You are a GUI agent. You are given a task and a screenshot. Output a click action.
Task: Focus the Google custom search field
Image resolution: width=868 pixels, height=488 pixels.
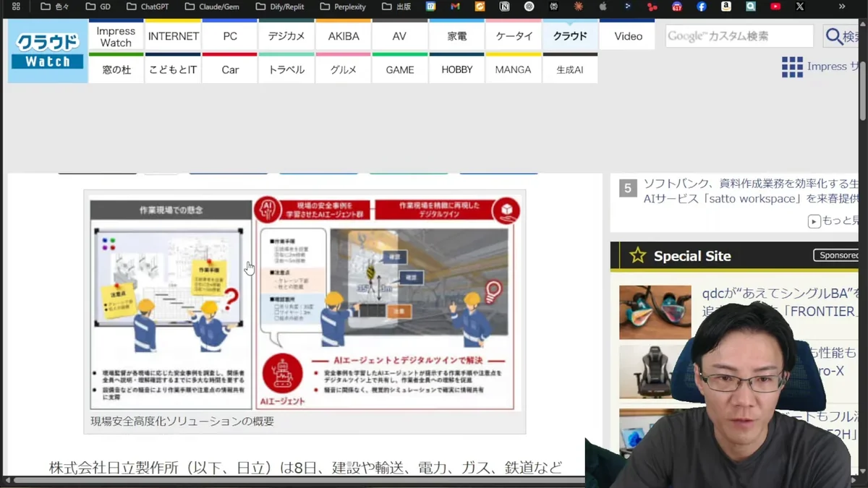pos(739,35)
